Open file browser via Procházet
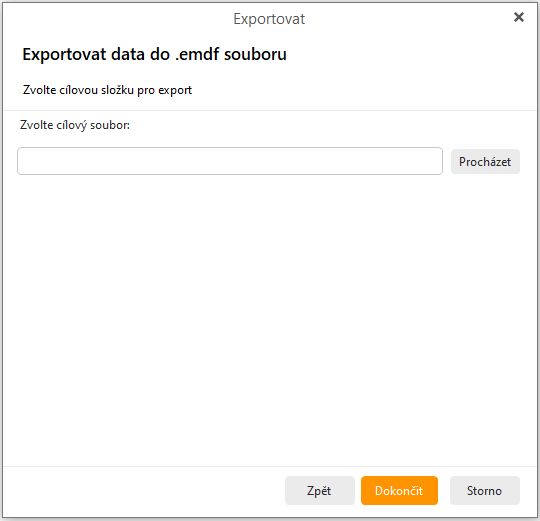 tap(485, 161)
